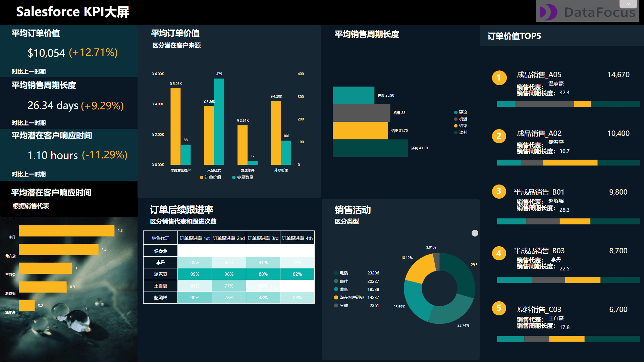Click 赵璐瑶's 0.9 response time bar
The width and height of the screenshot is (644, 362).
coord(43,287)
